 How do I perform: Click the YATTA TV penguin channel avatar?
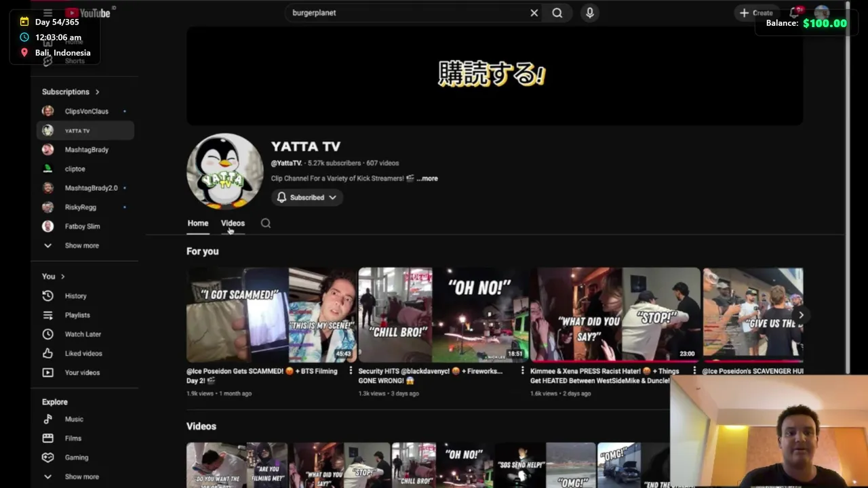(224, 171)
